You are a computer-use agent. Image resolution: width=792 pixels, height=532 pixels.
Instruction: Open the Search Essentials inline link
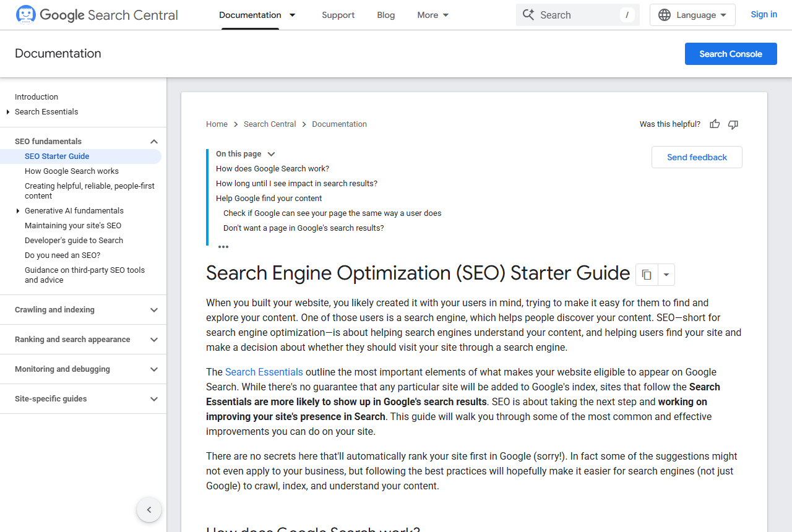(264, 372)
